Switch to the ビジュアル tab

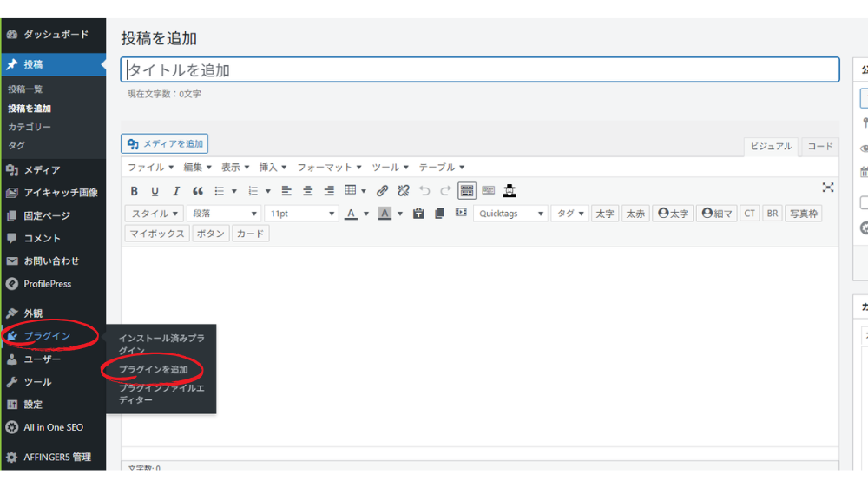coord(771,147)
